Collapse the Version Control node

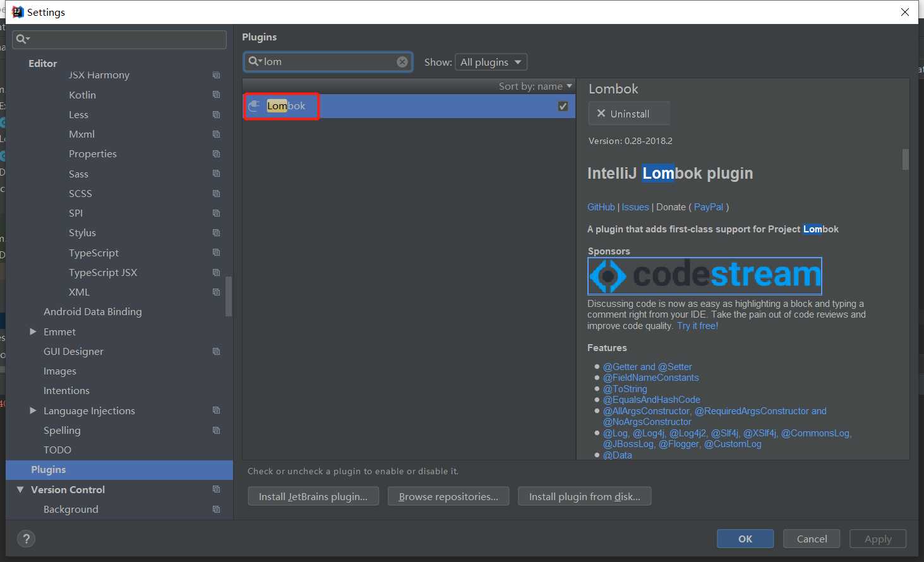20,489
